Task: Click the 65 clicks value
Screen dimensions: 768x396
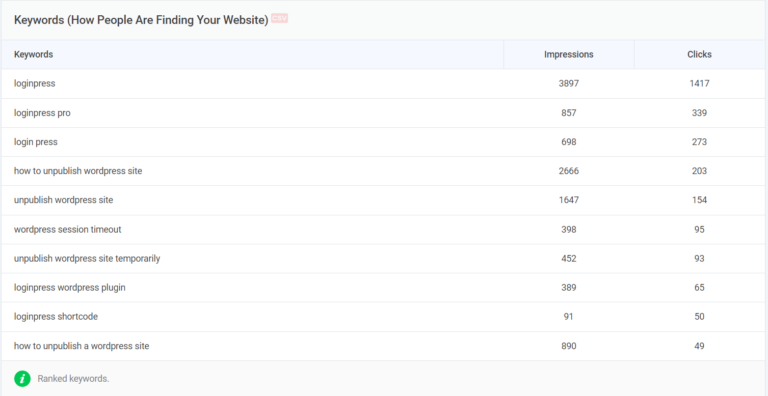Action: 699,288
